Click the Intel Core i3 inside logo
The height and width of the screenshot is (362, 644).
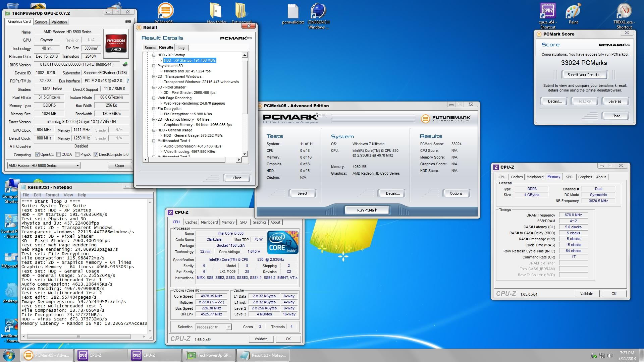[283, 242]
